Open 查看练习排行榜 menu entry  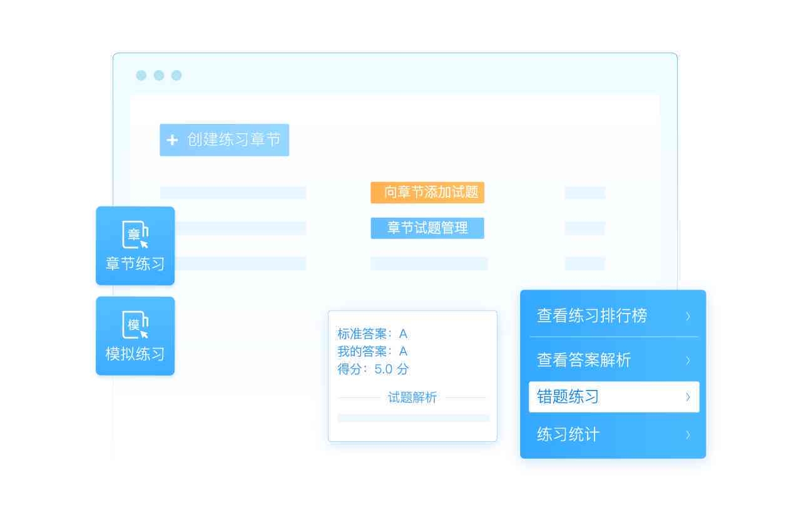click(613, 315)
